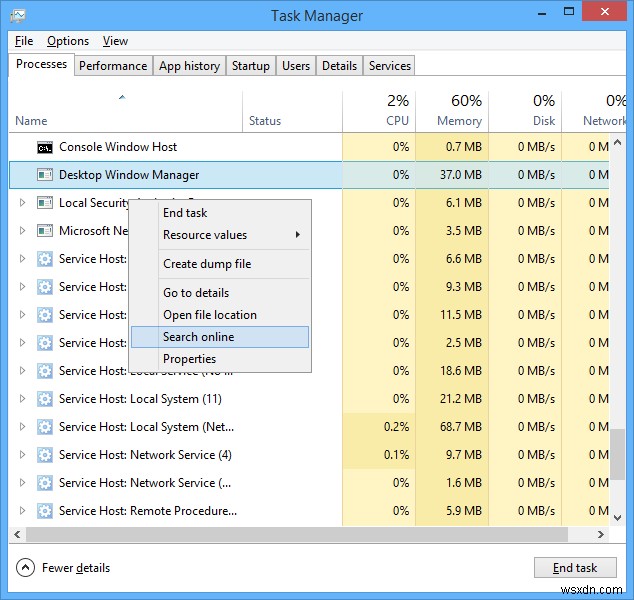Minimize the Task Manager window
This screenshot has width=634, height=600.
click(x=542, y=13)
